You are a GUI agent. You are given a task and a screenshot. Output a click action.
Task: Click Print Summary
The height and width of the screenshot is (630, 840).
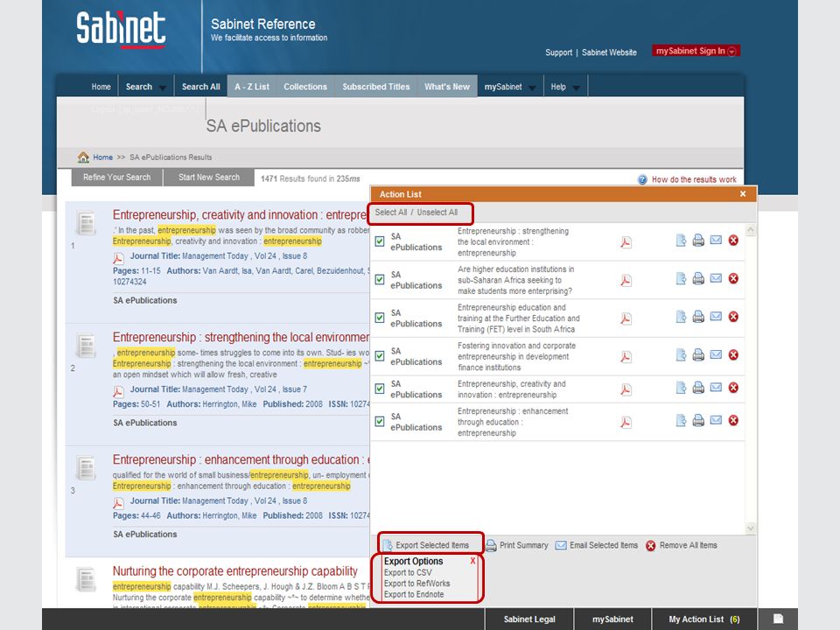[517, 545]
